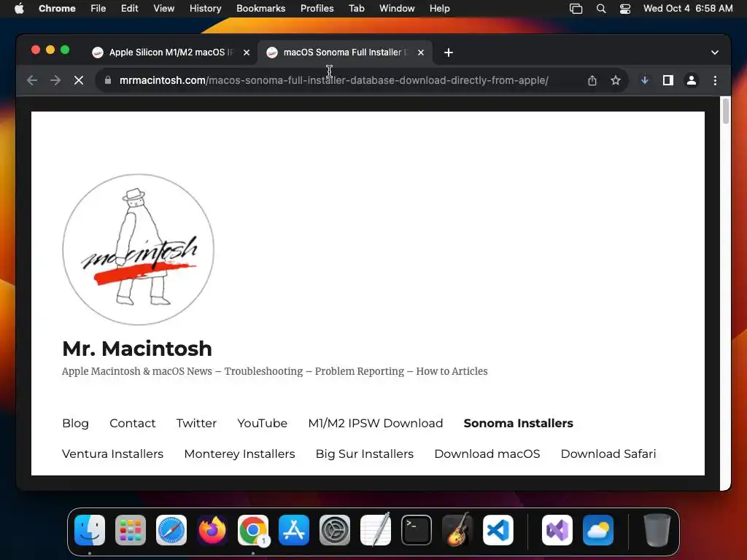The width and height of the screenshot is (747, 560).
Task: Stop loading the page
Action: [79, 80]
